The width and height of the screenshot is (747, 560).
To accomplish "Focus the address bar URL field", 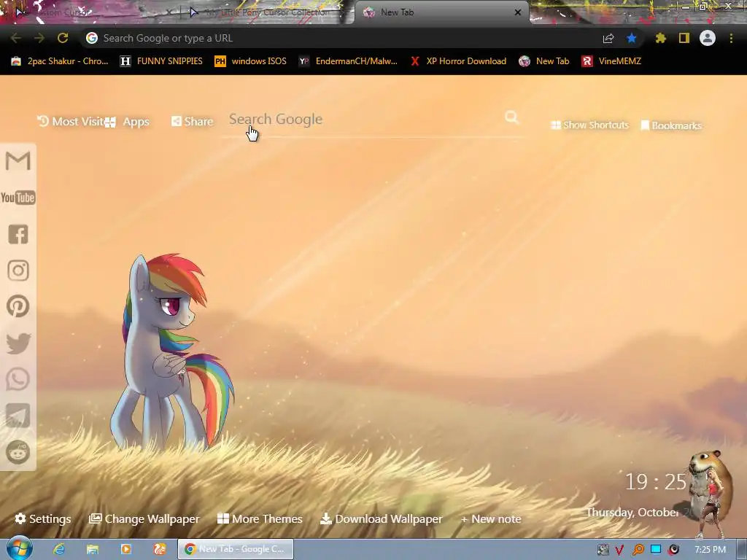I will click(x=343, y=38).
